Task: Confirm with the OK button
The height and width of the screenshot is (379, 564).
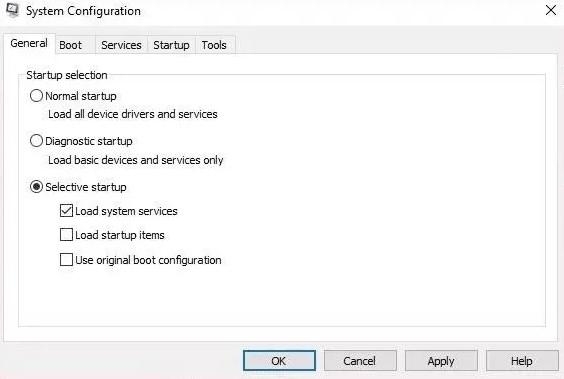Action: coord(279,361)
